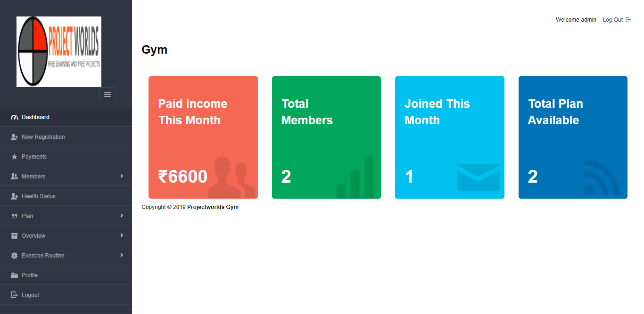Open the Health Status menu item

click(39, 196)
